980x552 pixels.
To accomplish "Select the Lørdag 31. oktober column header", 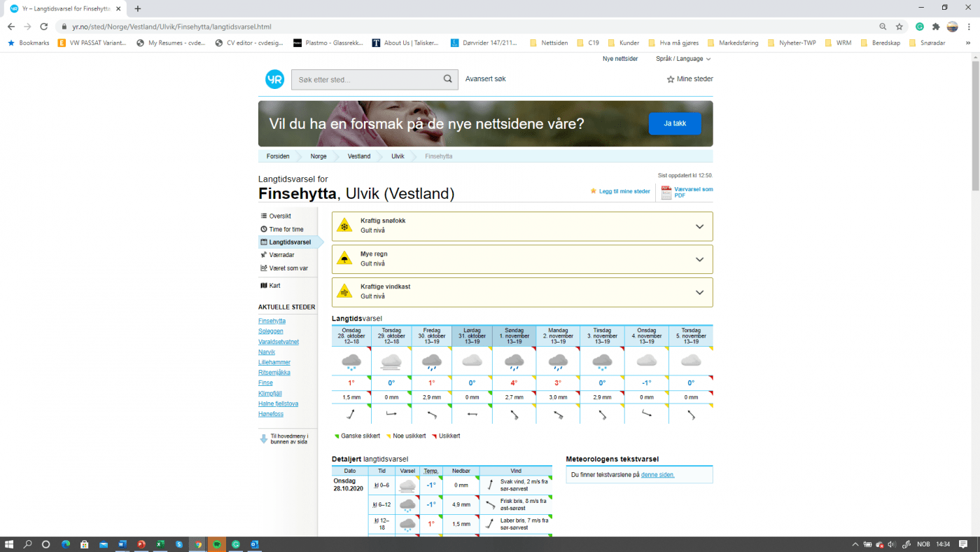I will [472, 336].
